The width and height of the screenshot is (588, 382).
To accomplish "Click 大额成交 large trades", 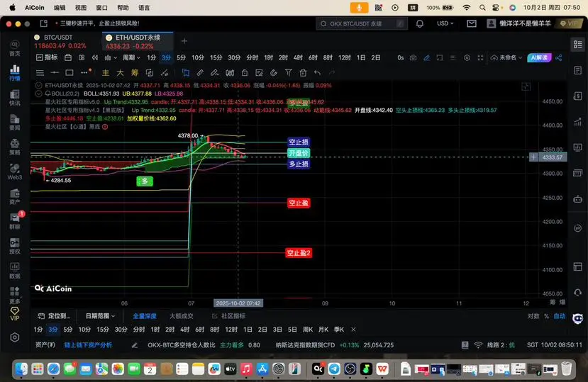I will coord(182,316).
